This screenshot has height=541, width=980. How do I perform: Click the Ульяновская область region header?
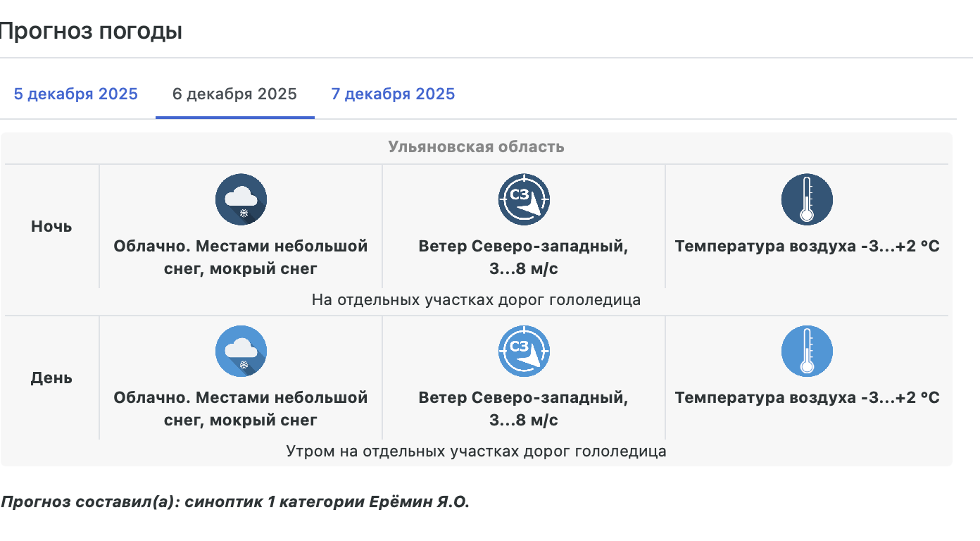(x=476, y=147)
